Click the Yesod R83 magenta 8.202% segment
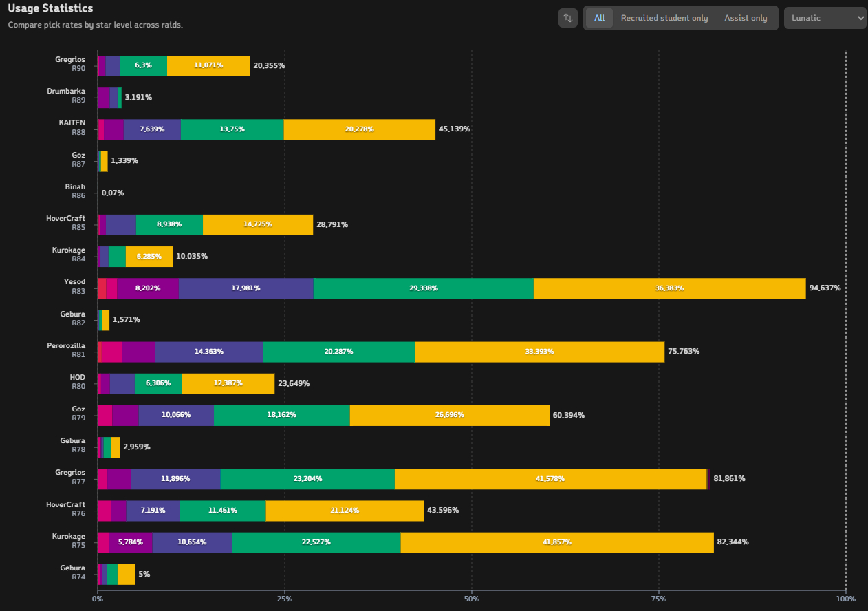 148,288
